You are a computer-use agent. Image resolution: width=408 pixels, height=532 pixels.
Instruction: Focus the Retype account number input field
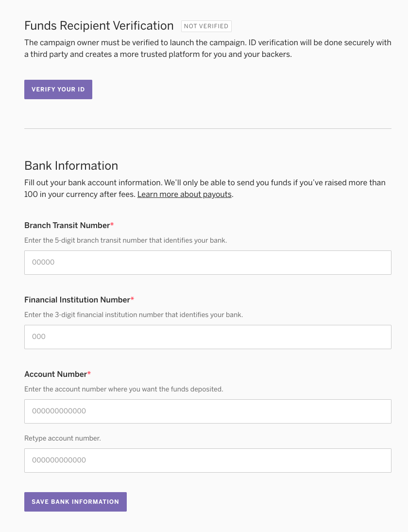208,461
